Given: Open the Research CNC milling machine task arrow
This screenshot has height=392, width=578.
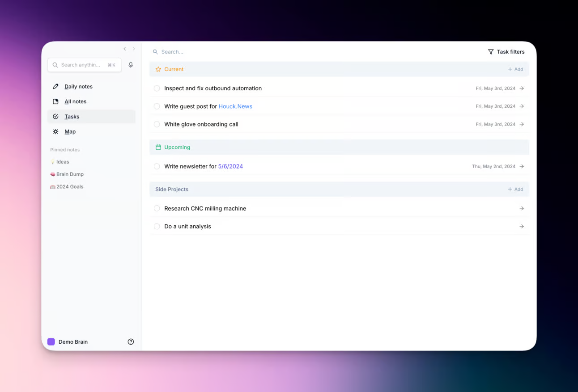Looking at the screenshot, I should [x=522, y=208].
